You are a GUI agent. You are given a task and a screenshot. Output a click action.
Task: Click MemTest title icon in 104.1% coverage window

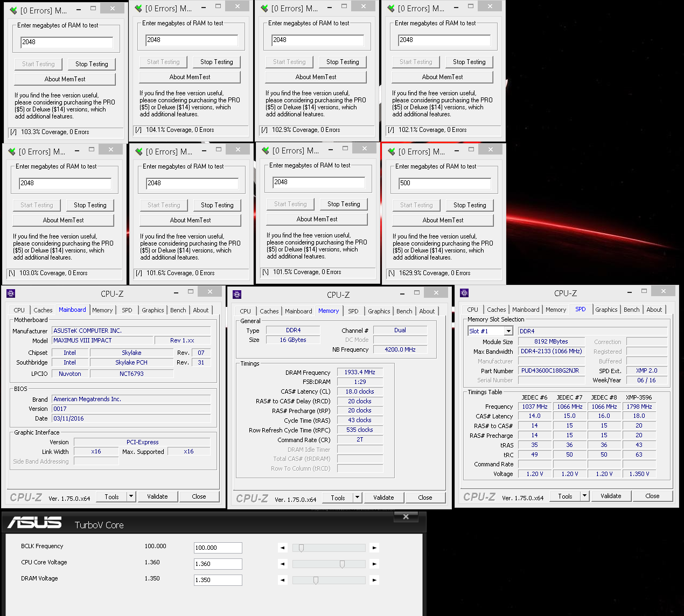139,8
